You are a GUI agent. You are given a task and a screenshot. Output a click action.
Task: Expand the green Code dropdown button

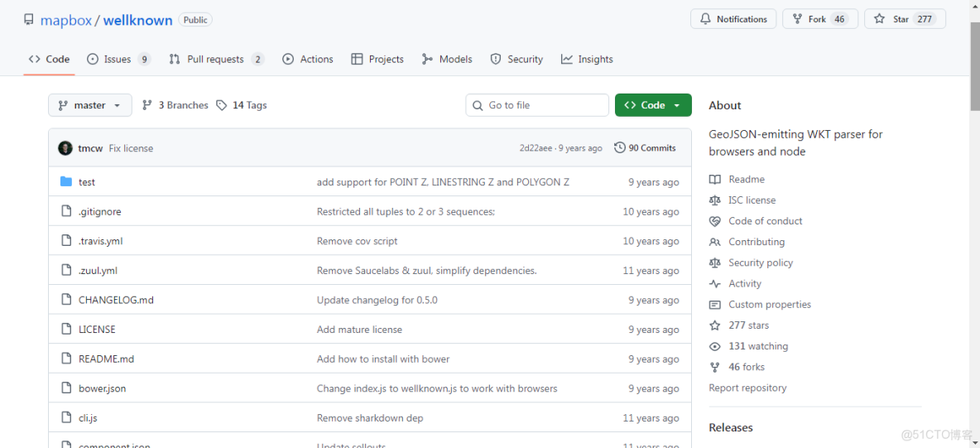click(653, 105)
